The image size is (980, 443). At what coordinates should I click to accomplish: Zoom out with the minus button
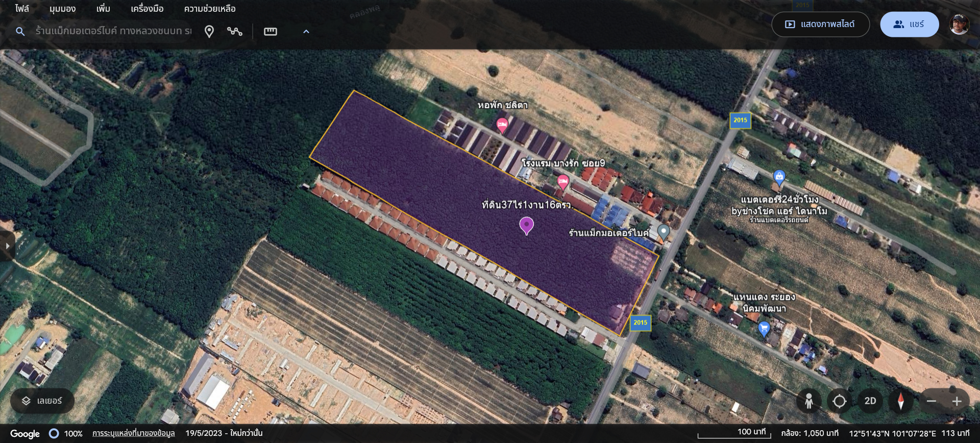coord(932,401)
